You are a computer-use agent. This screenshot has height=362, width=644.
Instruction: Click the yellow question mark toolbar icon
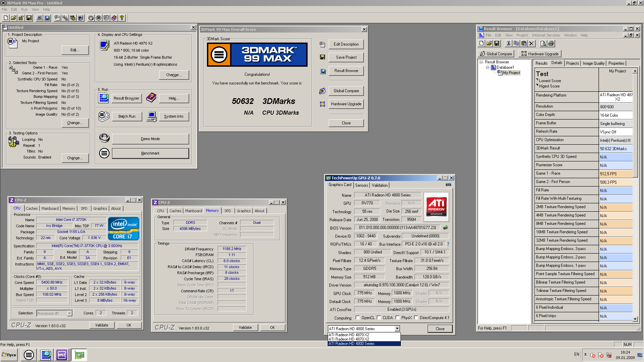122,18
